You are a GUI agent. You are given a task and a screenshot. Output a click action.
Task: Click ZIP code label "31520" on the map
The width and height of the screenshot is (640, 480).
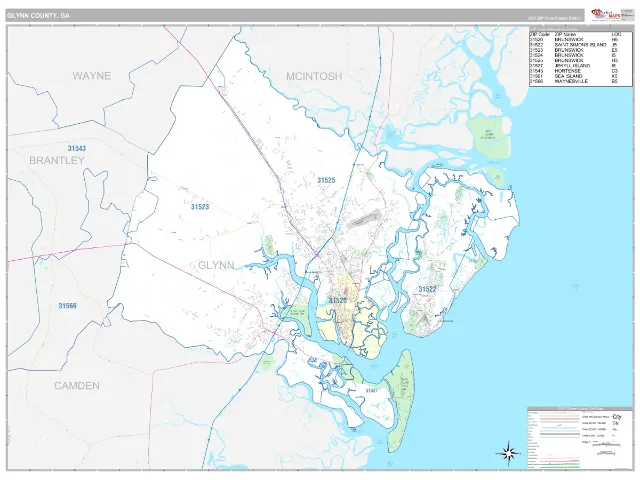pos(338,300)
